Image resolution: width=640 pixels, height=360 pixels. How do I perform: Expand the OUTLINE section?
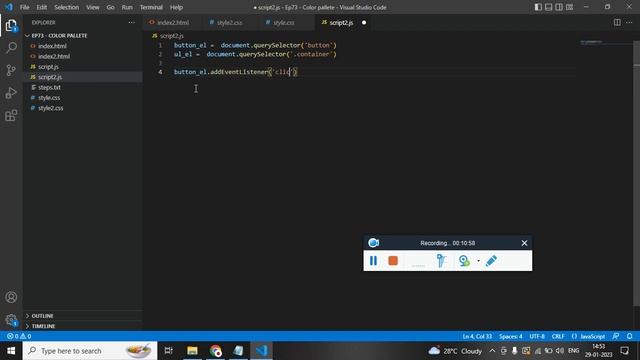[42, 316]
